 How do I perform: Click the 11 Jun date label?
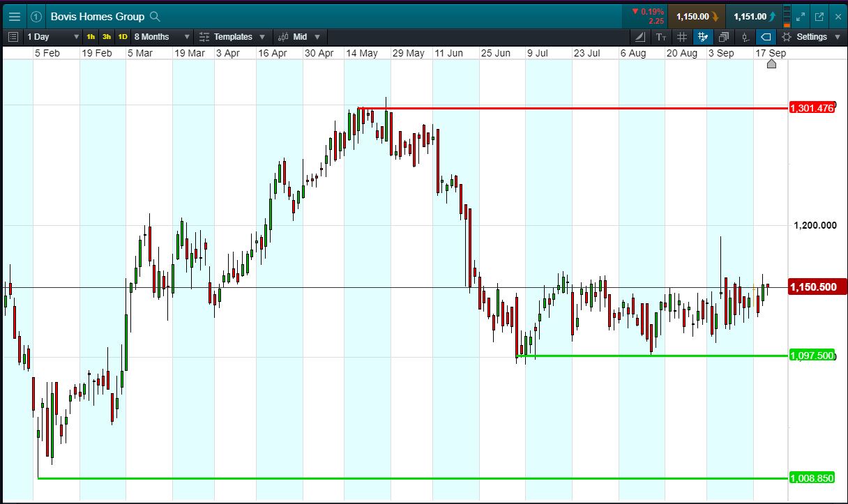point(448,53)
